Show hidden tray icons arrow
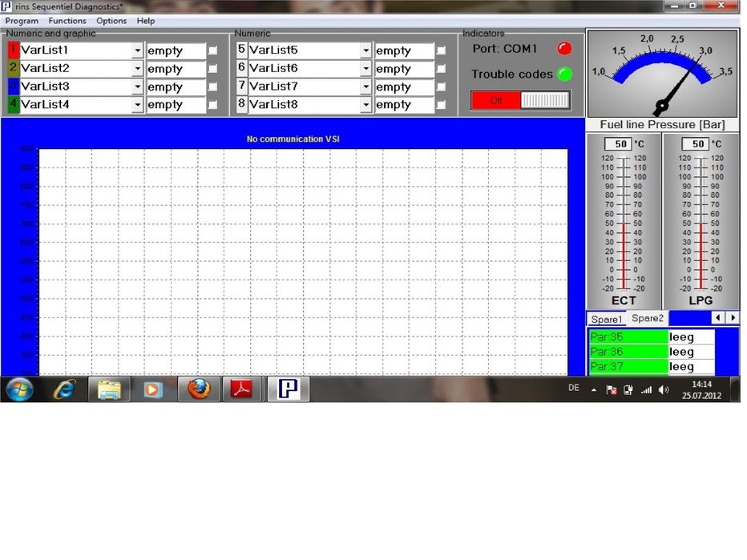 [x=594, y=390]
